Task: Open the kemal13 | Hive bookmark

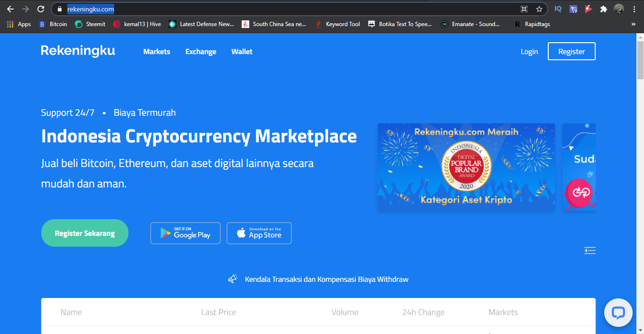Action: pyautogui.click(x=137, y=24)
